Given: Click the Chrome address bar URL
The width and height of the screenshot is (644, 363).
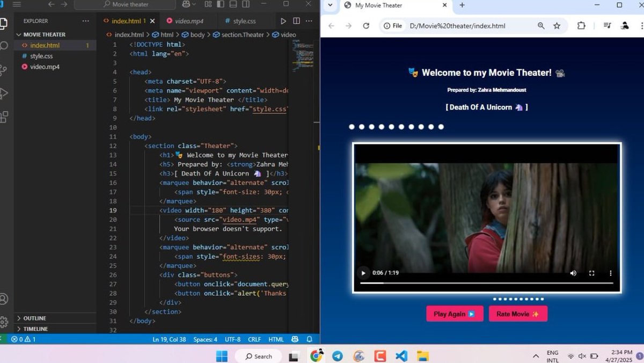Looking at the screenshot, I should pos(457,26).
